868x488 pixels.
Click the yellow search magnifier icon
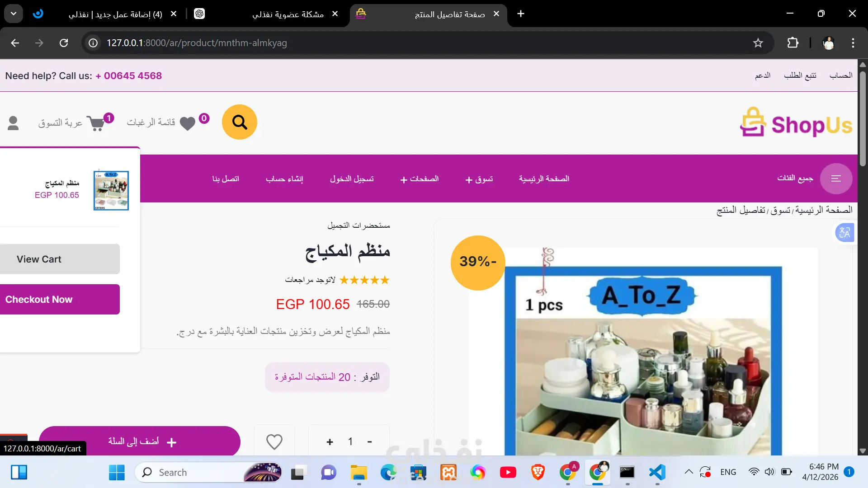239,122
